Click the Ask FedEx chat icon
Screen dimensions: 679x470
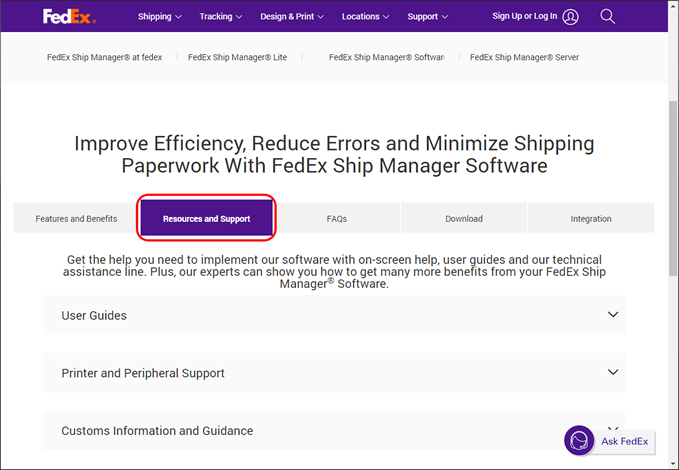click(579, 441)
